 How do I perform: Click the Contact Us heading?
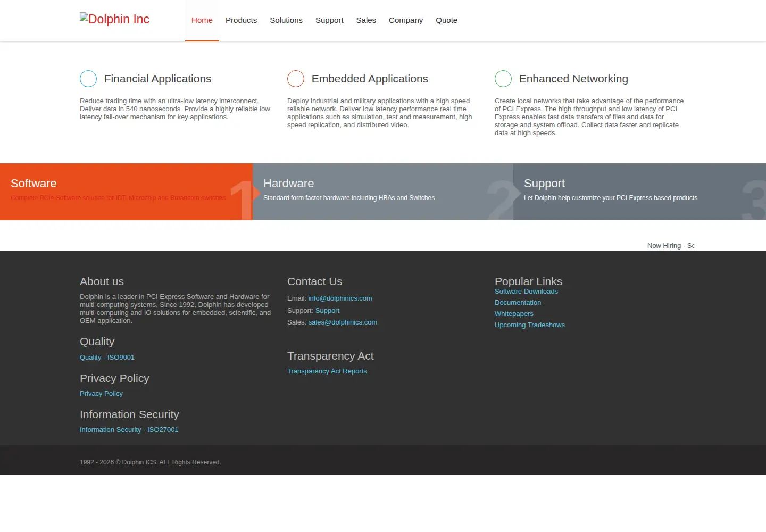315,281
